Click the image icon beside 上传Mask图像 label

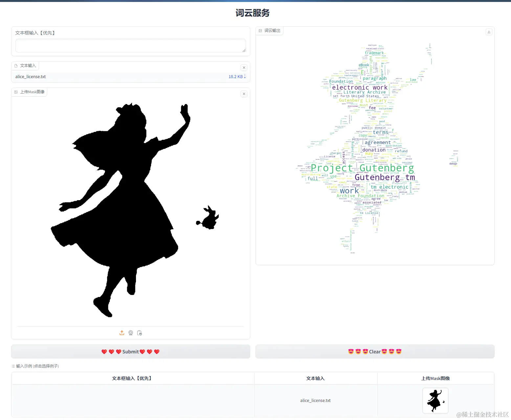point(16,92)
